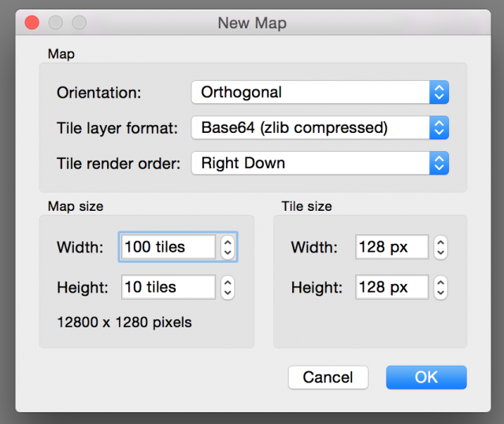Increase map width with the up arrow

pos(228,242)
